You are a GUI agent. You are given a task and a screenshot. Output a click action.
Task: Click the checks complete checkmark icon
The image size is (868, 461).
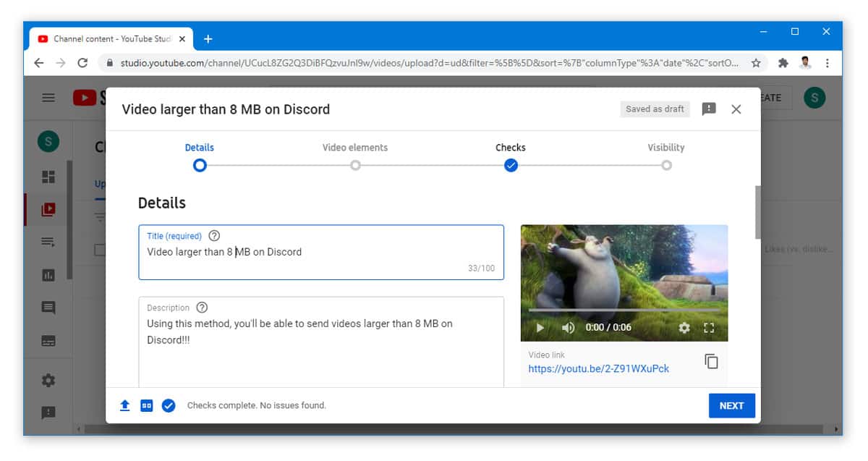click(169, 406)
